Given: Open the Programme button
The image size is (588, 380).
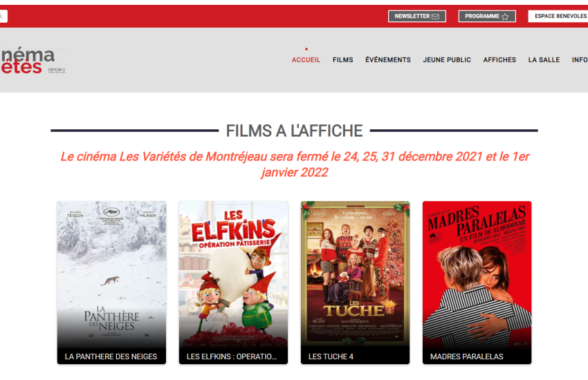Looking at the screenshot, I should pos(487,16).
